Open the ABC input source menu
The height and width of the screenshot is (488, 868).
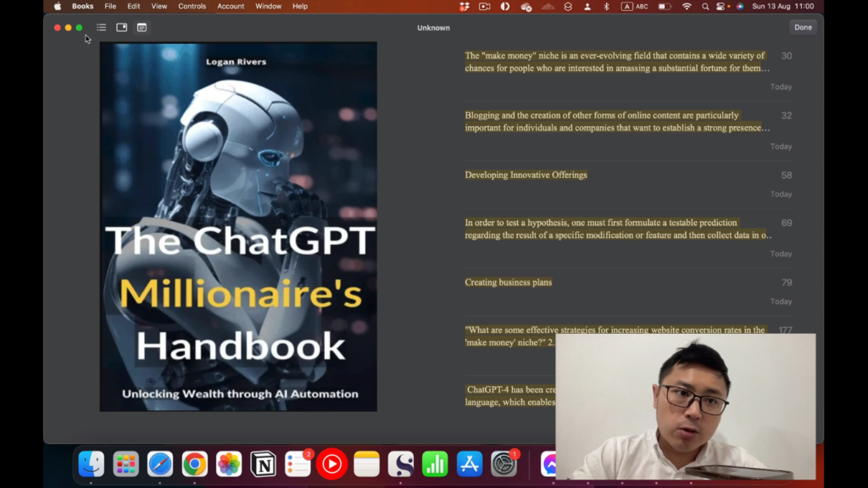634,6
